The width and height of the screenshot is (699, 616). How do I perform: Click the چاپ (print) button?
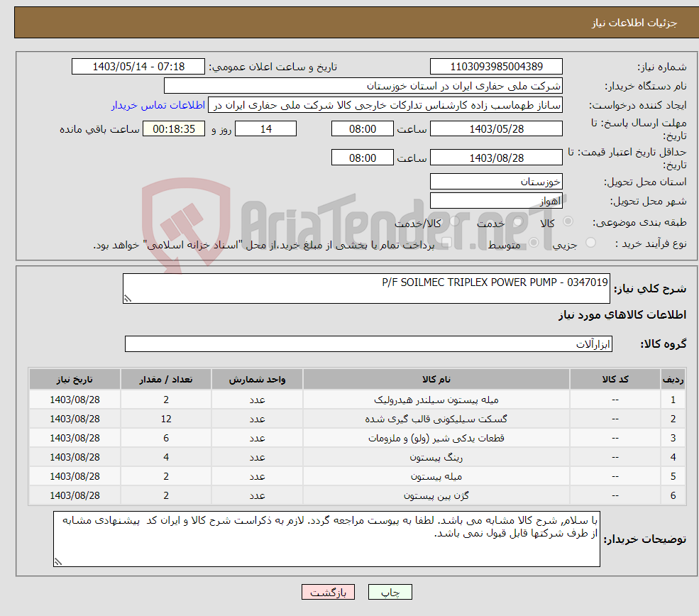(x=390, y=592)
